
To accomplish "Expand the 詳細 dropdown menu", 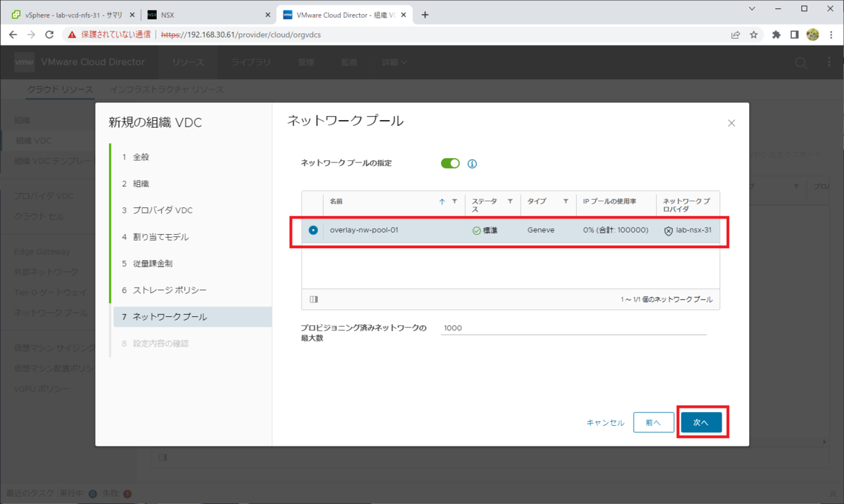I will [x=395, y=63].
